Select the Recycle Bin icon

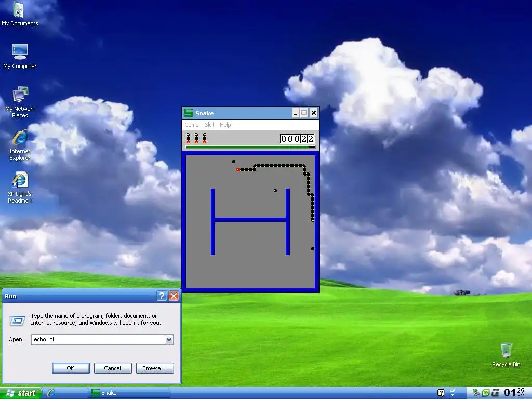tap(506, 354)
